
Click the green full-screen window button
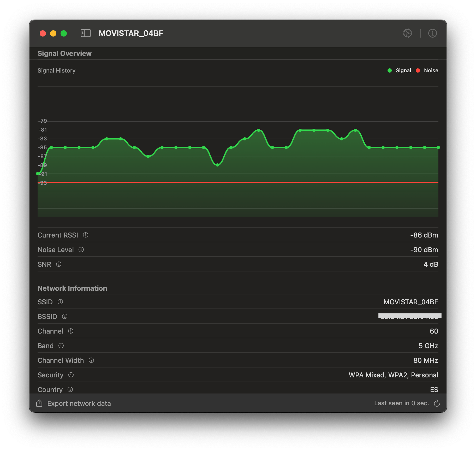pyautogui.click(x=64, y=33)
